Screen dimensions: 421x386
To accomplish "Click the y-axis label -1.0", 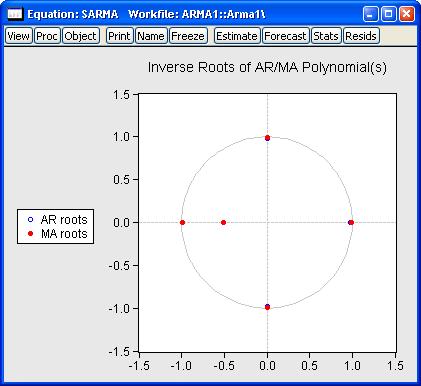I will coord(119,308).
